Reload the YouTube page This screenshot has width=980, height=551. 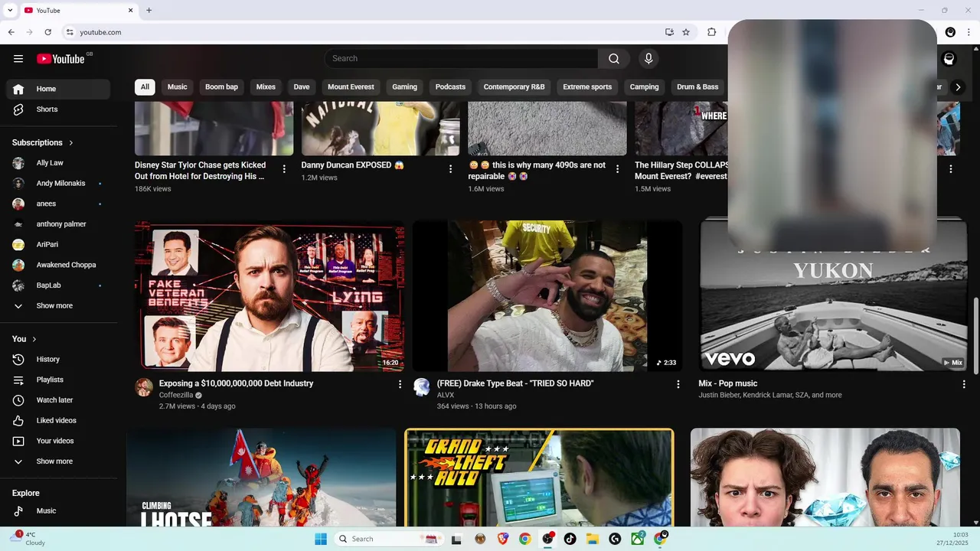(47, 32)
